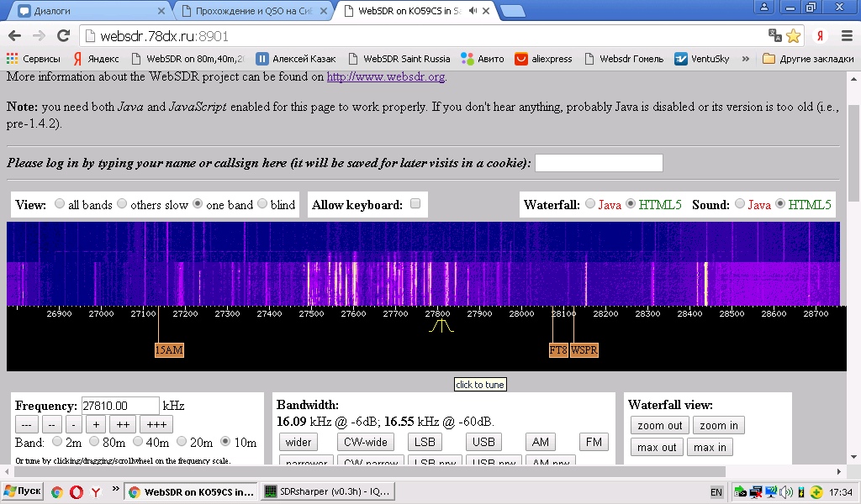The width and height of the screenshot is (861, 504).
Task: Step the frequency up with +++ button
Action: click(x=156, y=424)
